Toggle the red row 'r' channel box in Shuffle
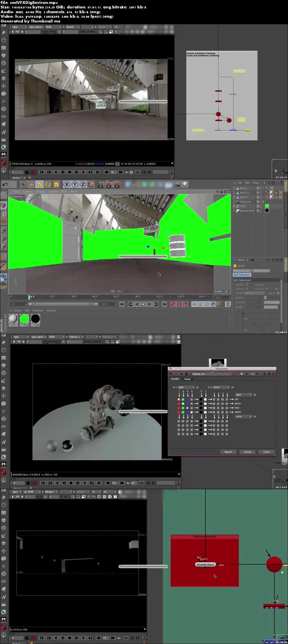Image resolution: width=288 pixels, height=644 pixels. (x=179, y=399)
